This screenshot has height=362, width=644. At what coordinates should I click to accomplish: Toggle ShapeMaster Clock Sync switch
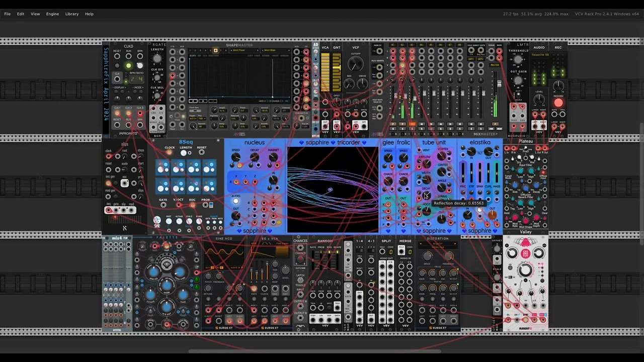point(195,111)
